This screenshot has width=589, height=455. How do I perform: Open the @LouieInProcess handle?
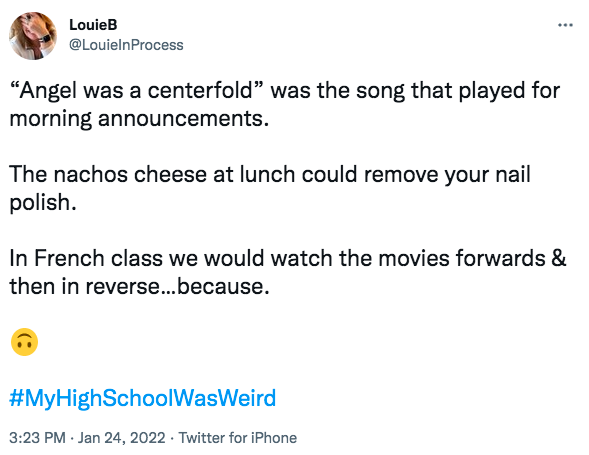click(126, 45)
